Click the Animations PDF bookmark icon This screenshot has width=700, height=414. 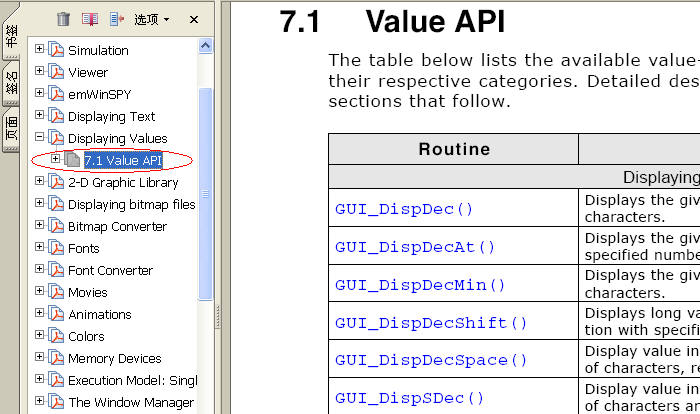click(x=56, y=314)
